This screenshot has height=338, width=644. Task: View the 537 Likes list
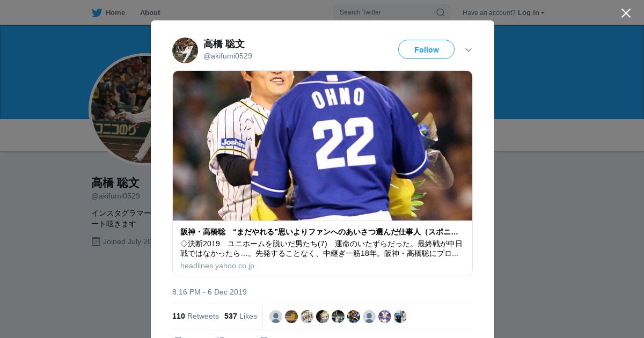pos(240,316)
